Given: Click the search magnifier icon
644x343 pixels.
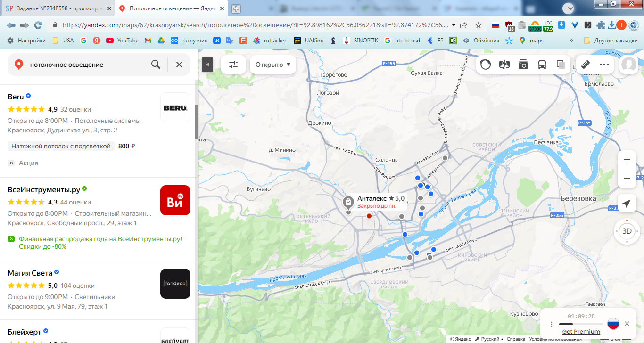Looking at the screenshot, I should pos(156,65).
